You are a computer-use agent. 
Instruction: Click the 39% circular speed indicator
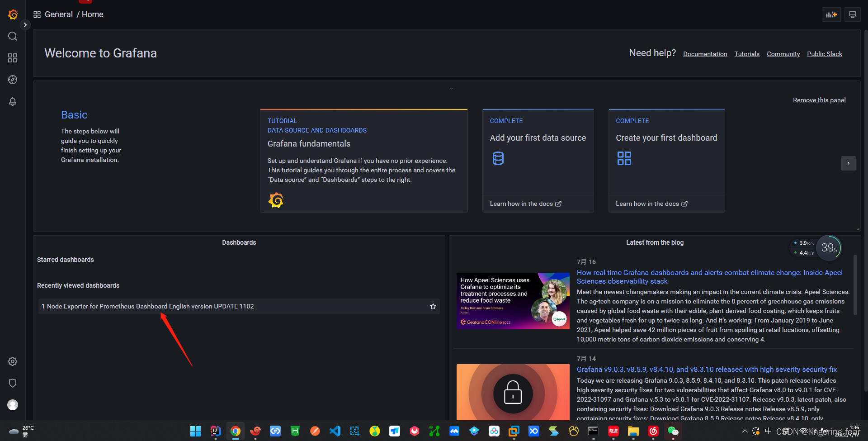click(x=829, y=247)
